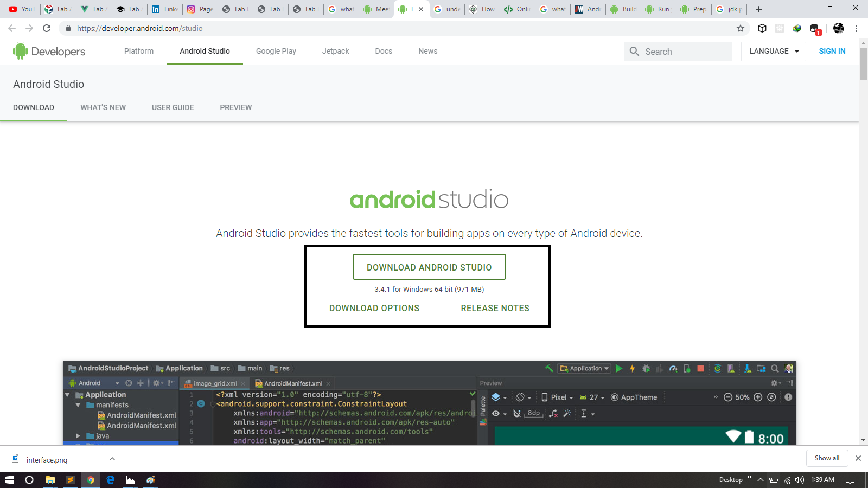Reload the Android Studio page
The image size is (868, 488).
[x=47, y=28]
